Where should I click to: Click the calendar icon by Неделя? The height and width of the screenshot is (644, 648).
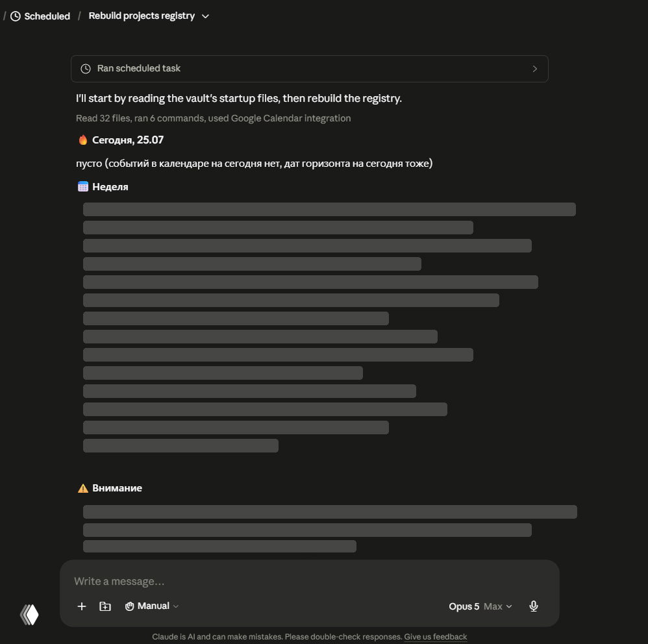pos(83,187)
